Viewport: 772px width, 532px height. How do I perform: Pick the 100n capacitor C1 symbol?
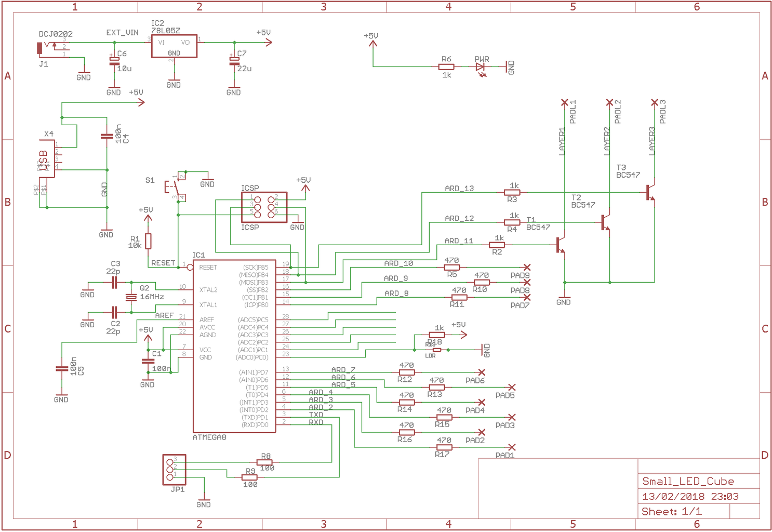(148, 361)
